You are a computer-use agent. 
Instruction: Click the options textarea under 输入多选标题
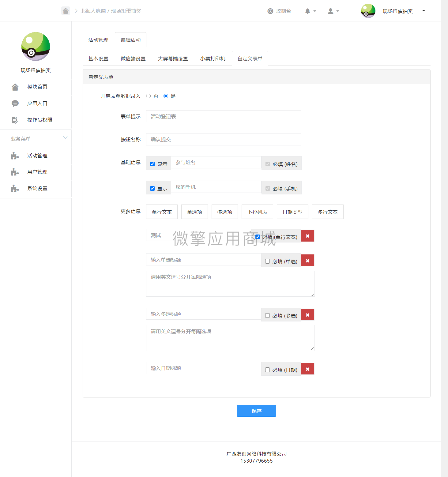230,338
